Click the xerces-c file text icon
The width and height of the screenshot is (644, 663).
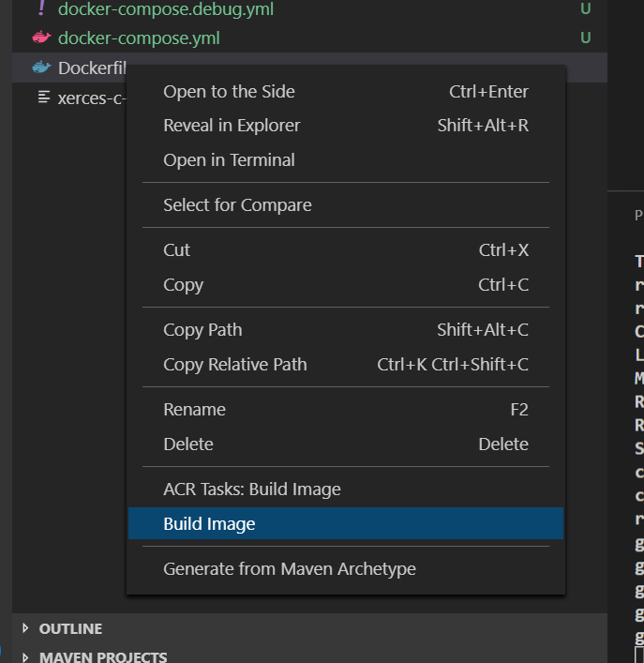(x=43, y=98)
